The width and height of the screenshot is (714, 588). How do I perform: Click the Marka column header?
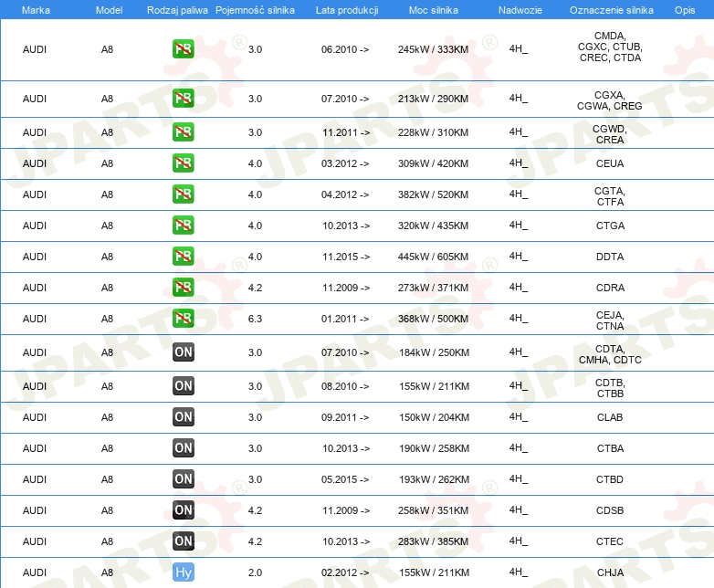point(36,10)
